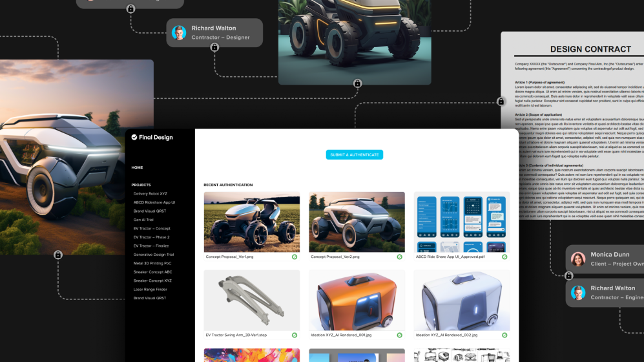The width and height of the screenshot is (644, 362).
Task: Select EV Tractor – Finalize project
Action: click(x=151, y=246)
